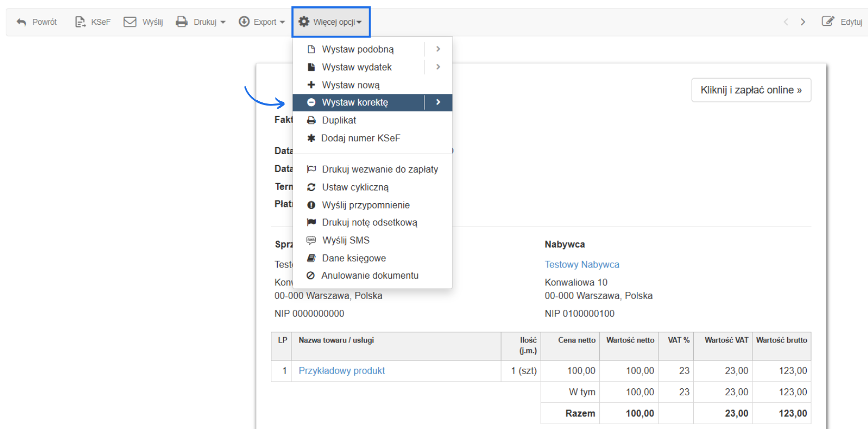868x429 pixels.
Task: Select Anulowanie dokumentu menu entry
Action: tap(370, 275)
